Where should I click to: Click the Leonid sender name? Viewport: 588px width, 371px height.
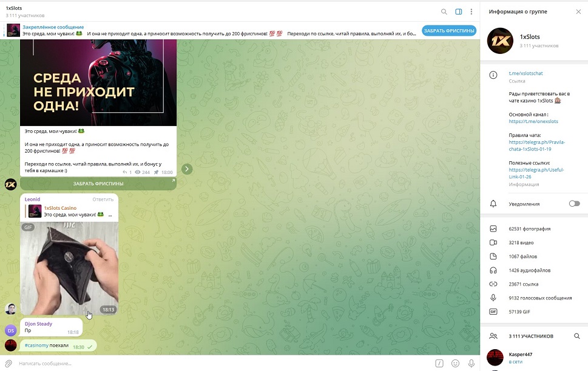tap(32, 199)
